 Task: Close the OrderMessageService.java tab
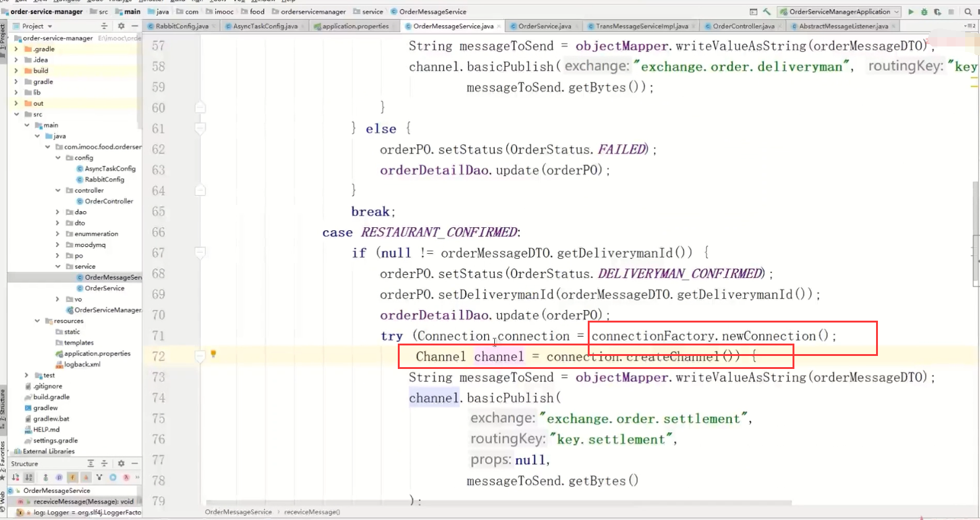pos(499,26)
